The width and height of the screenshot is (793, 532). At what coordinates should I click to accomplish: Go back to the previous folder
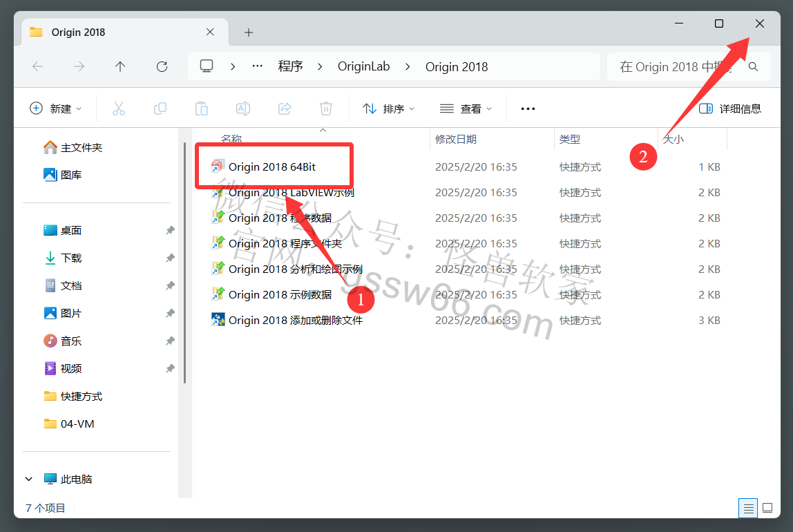(38, 66)
